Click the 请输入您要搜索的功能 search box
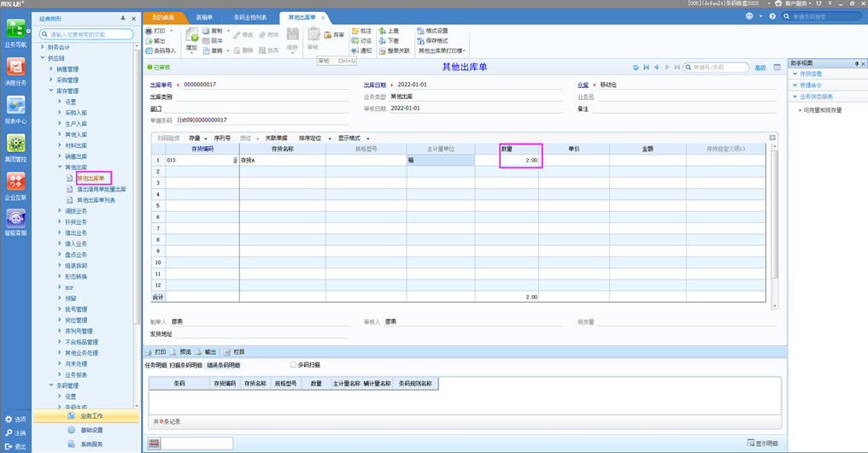Screen dimensions: 868x453 (86, 34)
